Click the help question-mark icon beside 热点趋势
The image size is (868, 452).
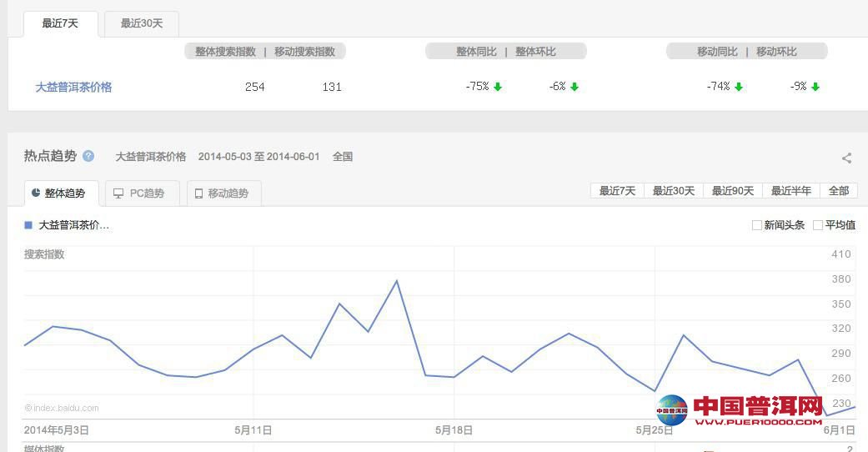point(88,156)
